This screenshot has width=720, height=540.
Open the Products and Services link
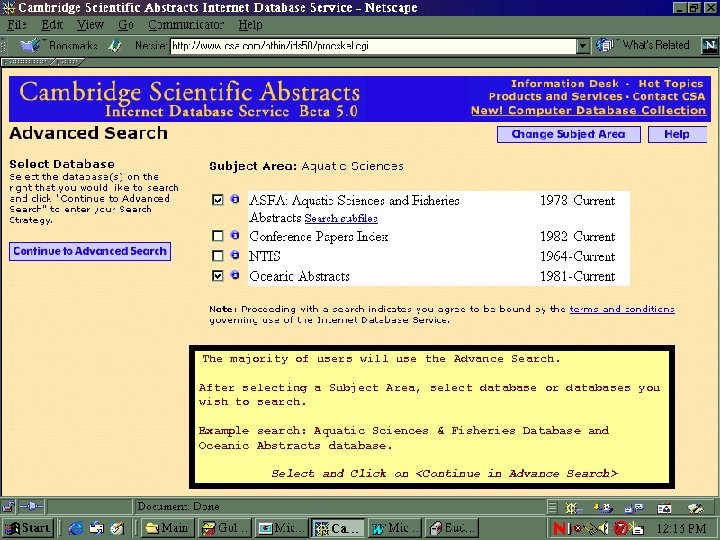[x=555, y=96]
